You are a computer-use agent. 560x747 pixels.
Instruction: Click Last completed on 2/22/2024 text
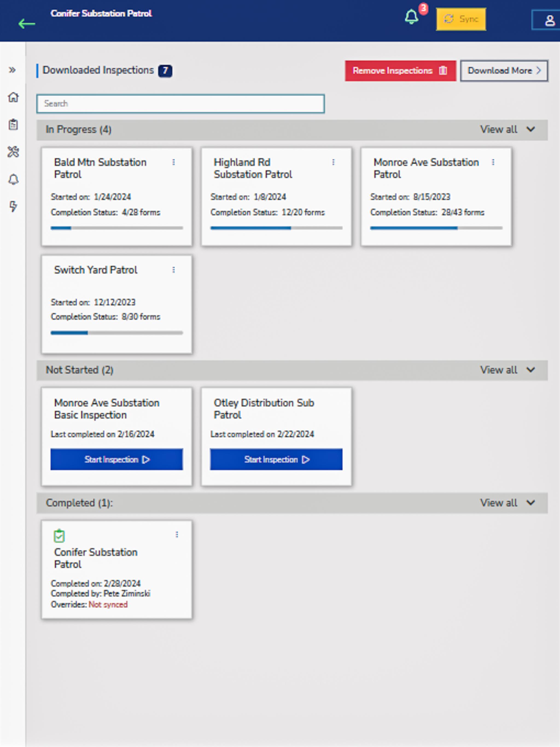(x=262, y=434)
